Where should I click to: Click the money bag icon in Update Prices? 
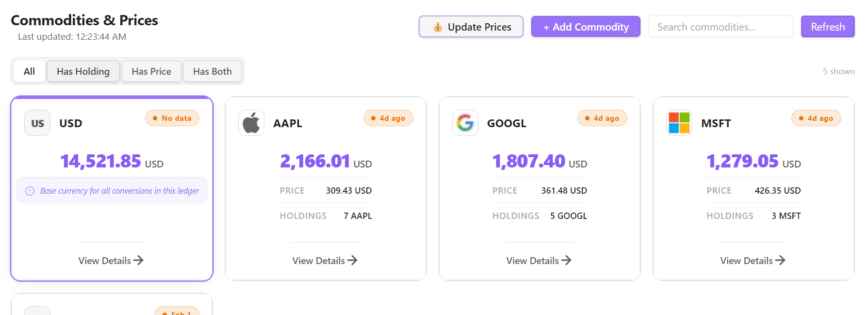[438, 27]
